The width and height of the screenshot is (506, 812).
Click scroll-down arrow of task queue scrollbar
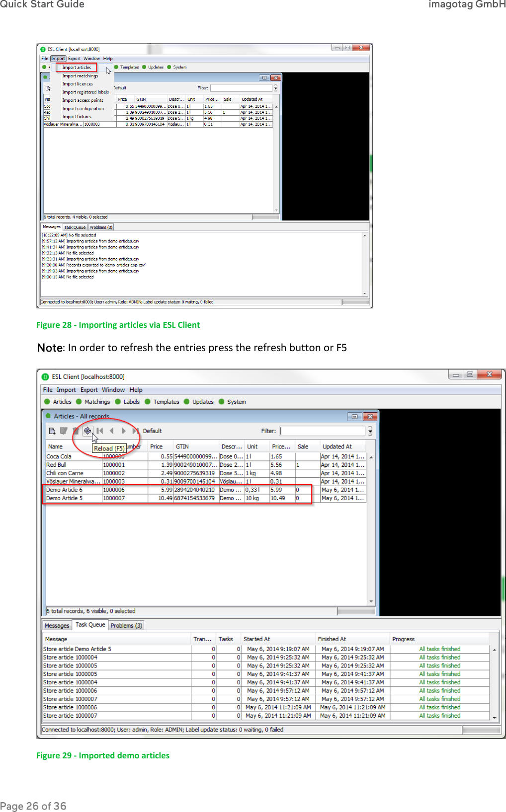point(494,717)
